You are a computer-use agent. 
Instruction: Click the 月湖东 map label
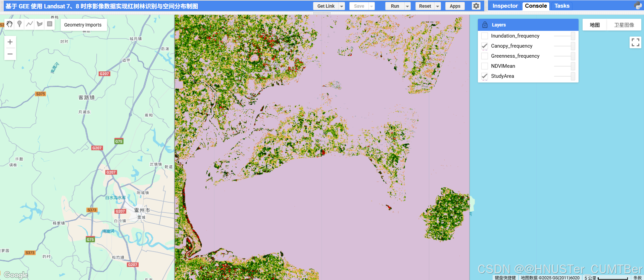pyautogui.click(x=85, y=112)
